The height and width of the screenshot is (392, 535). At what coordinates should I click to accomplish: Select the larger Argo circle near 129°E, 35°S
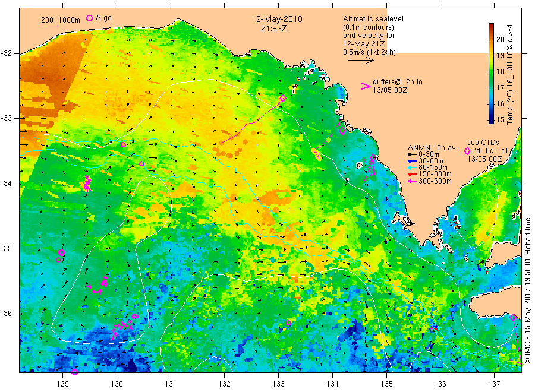pos(61,252)
